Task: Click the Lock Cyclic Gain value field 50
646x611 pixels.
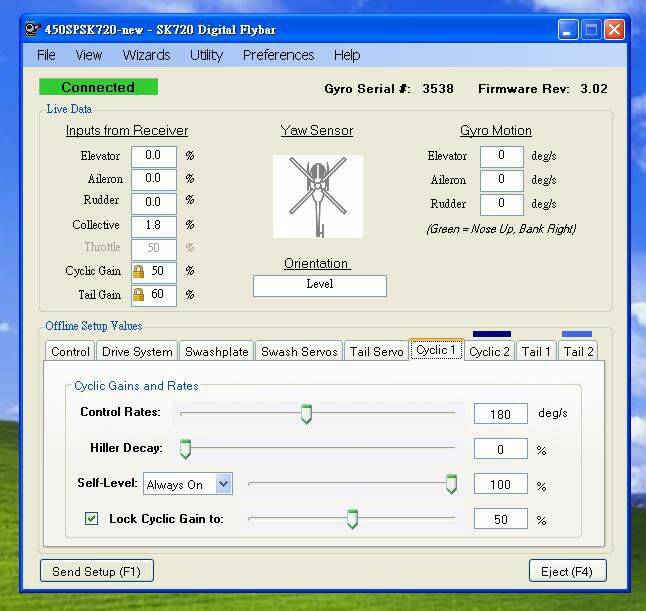Action: [x=501, y=519]
